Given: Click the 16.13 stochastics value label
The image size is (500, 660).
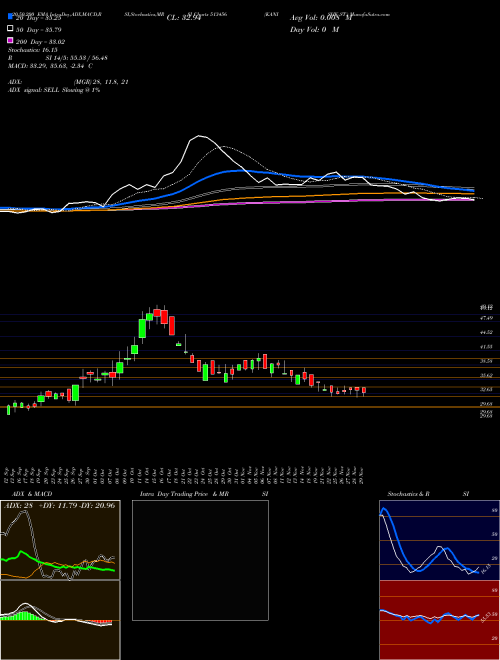Looking at the screenshot, I should tap(484, 570).
